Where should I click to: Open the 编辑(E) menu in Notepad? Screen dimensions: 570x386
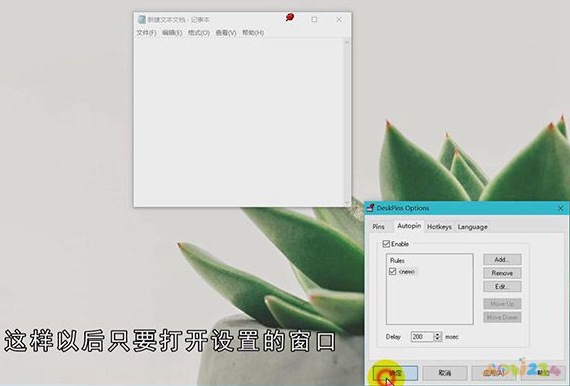coord(172,33)
